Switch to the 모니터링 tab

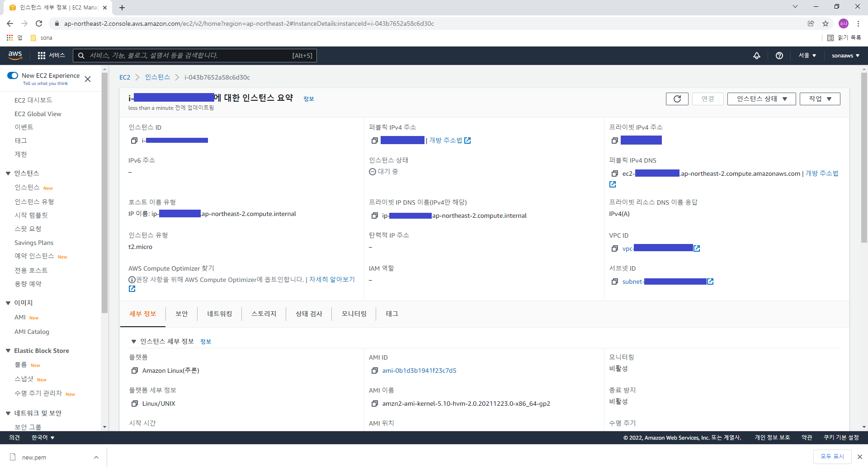(x=354, y=314)
